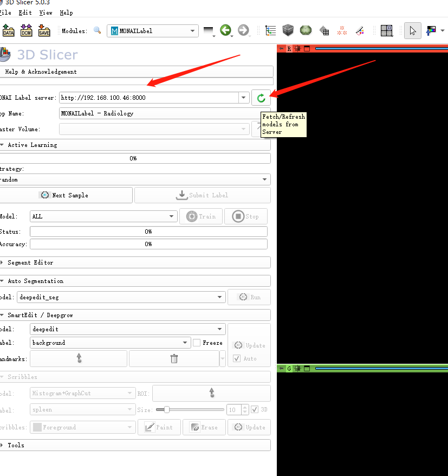The width and height of the screenshot is (448, 476).
Task: Toggle the Freeze checkbox
Action: [197, 343]
